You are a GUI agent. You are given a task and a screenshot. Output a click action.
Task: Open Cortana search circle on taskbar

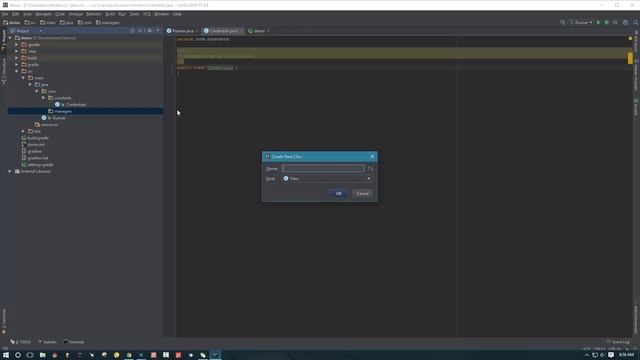(18, 355)
